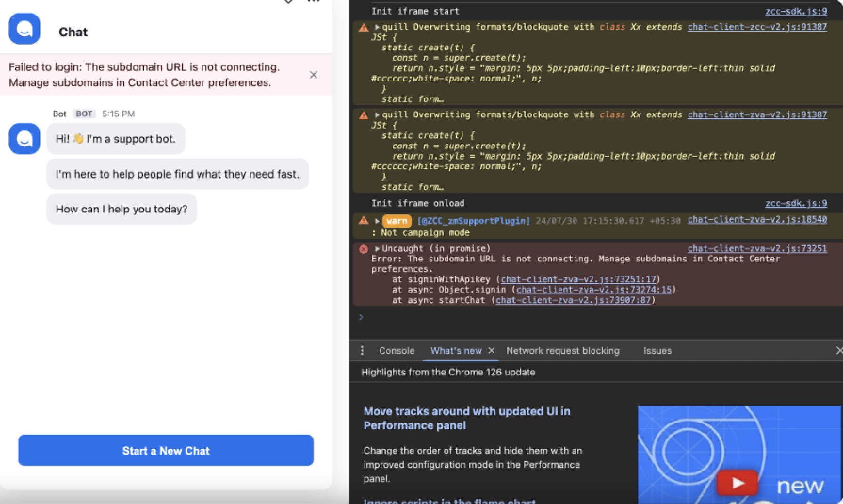The image size is (843, 504).
Task: Click the Chat app logo in header
Action: coord(24,29)
